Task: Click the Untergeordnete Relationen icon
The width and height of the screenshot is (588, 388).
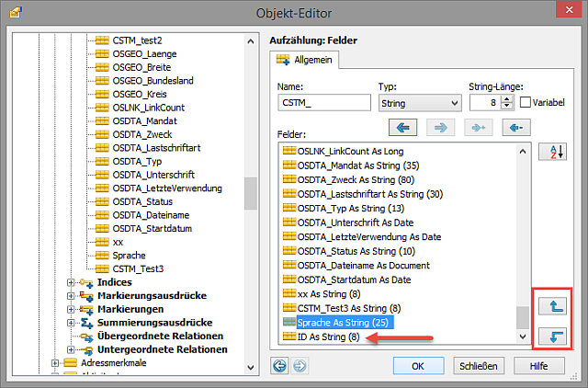Action: tap(86, 350)
